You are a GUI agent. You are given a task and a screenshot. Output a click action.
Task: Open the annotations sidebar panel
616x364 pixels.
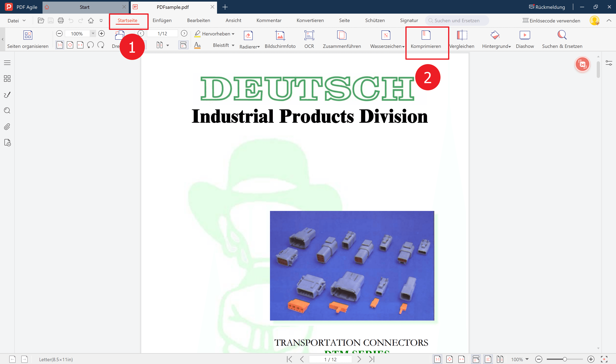tap(7, 95)
